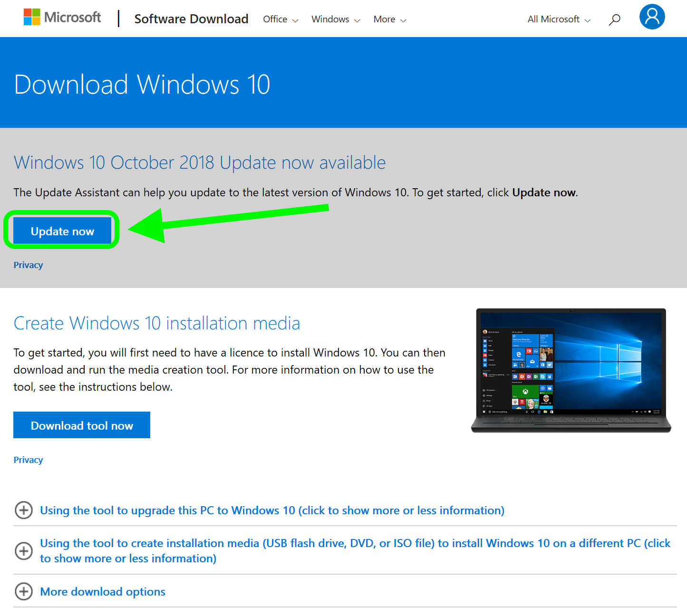Open the More dropdown menu

point(390,19)
